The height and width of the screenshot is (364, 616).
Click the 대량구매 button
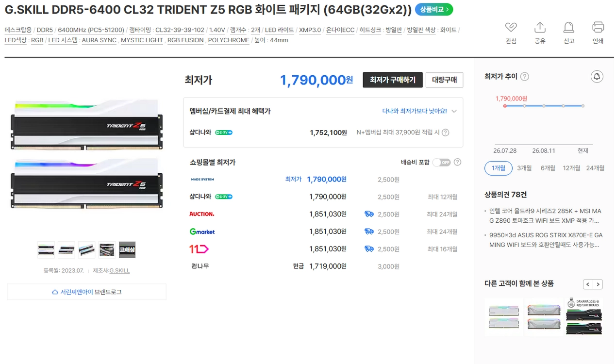(444, 80)
